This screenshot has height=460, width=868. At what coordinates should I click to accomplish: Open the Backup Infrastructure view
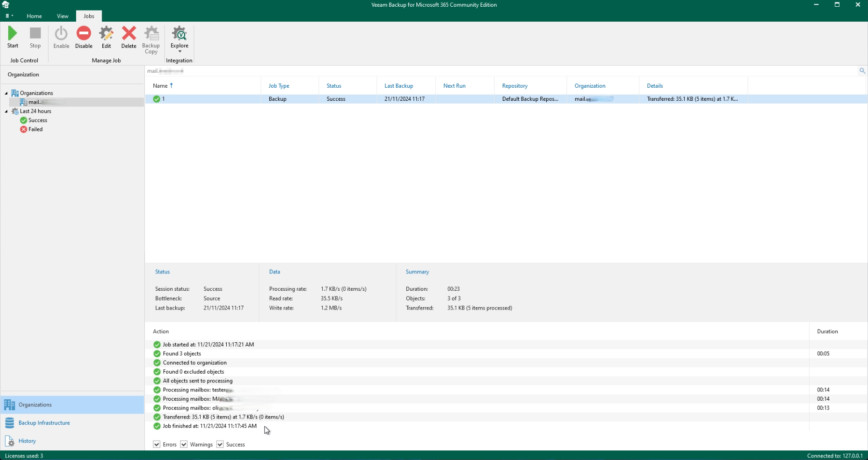(x=43, y=422)
